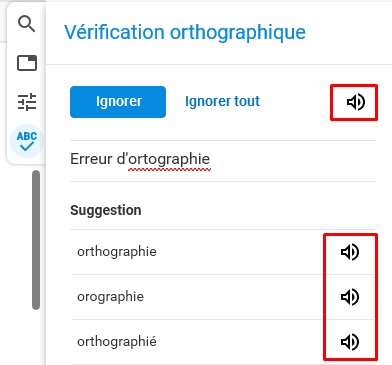Select the ABC spell check icon
The width and height of the screenshot is (392, 365).
tap(27, 141)
